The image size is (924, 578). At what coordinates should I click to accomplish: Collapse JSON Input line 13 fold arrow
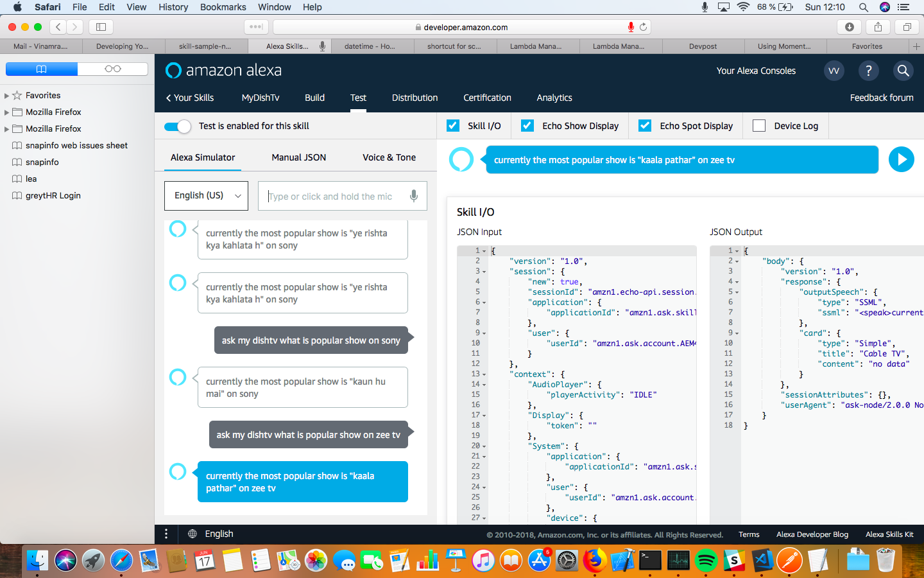[484, 374]
